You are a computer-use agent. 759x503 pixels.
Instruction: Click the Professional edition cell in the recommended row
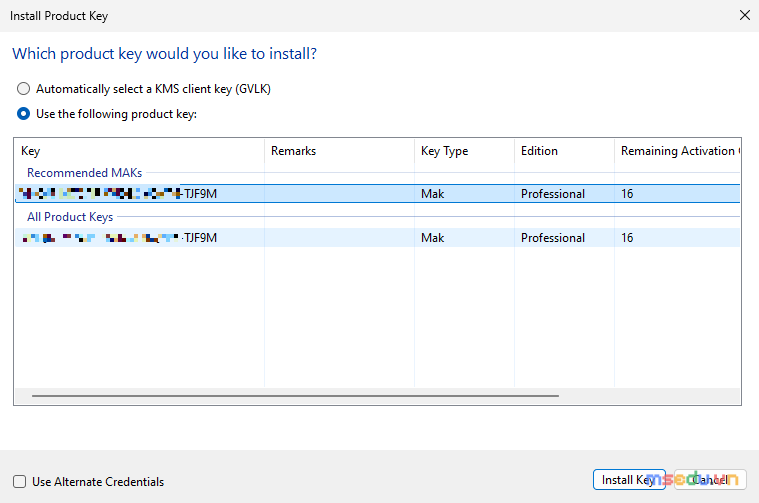553,194
